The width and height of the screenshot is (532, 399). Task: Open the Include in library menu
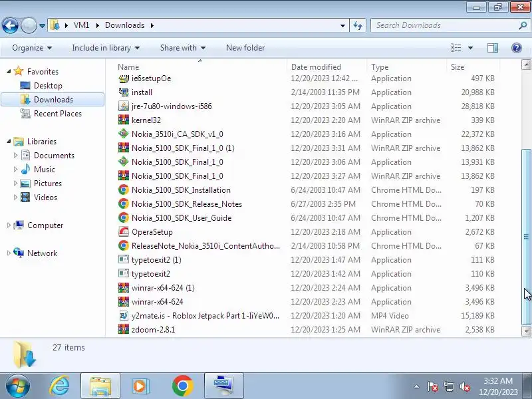pyautogui.click(x=106, y=48)
